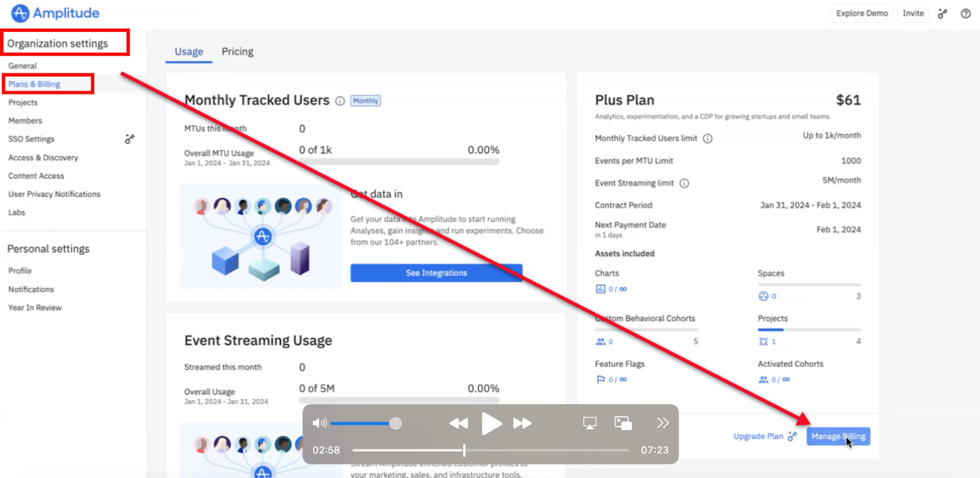Click the AirPlay icon in player
Image resolution: width=980 pixels, height=478 pixels.
tap(589, 423)
